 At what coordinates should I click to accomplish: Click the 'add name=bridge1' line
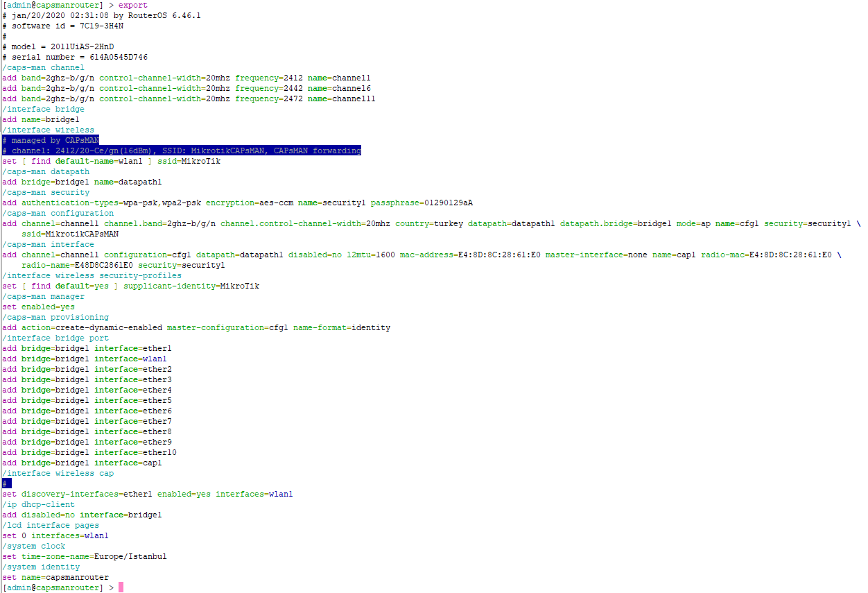point(41,119)
